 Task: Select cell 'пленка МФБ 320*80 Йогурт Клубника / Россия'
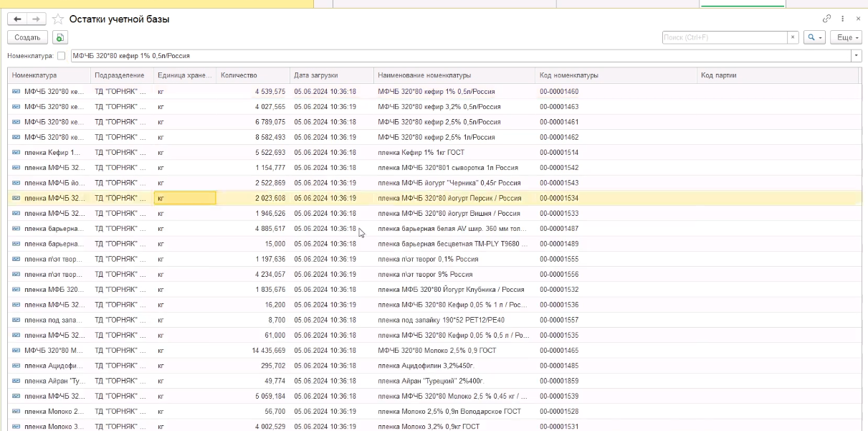[454, 290]
